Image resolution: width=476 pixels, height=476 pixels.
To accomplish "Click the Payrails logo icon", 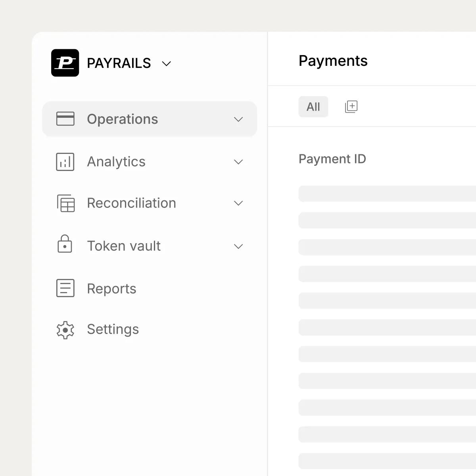I will [x=65, y=63].
